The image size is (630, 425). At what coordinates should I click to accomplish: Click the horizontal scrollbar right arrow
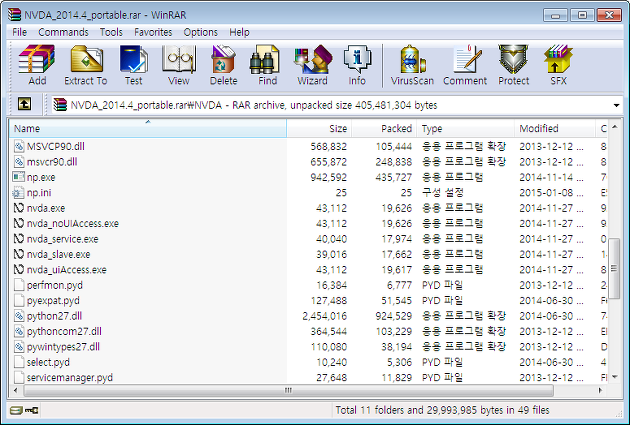[601, 390]
